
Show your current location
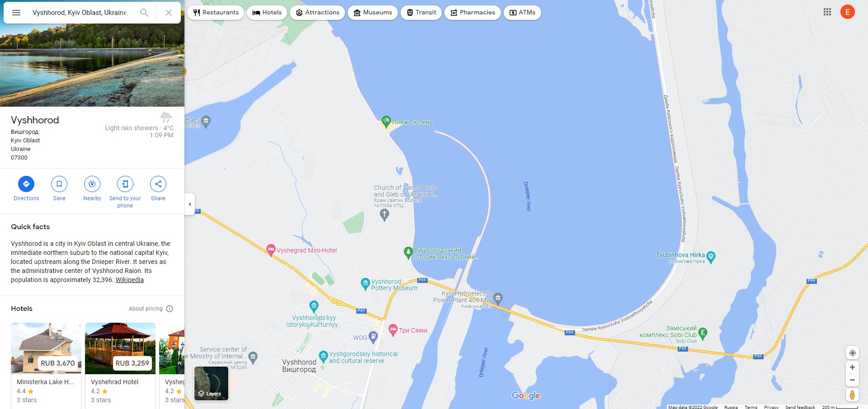click(852, 353)
